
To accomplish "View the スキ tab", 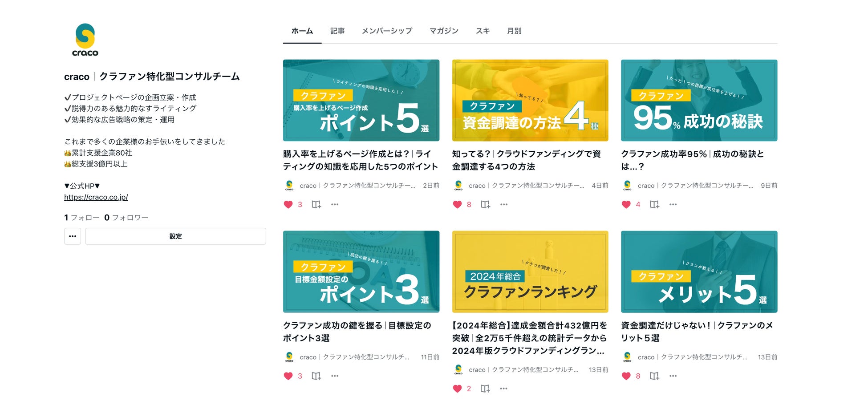I will point(483,31).
